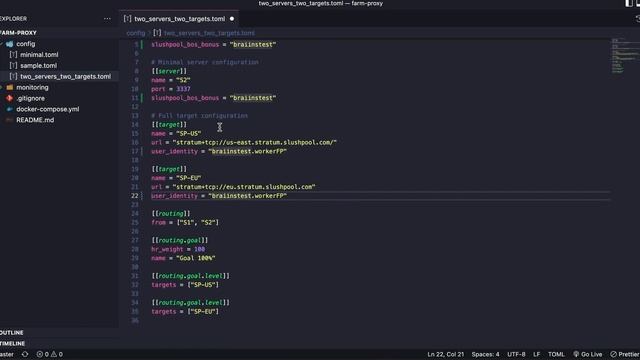Click the from = ["S1", "S2"] line
This screenshot has width=640, height=360.
click(185, 222)
